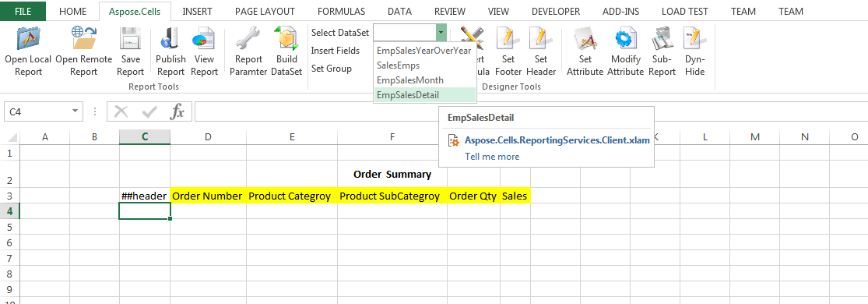Open Insert Function fx dialog
The height and width of the screenshot is (304, 868).
click(x=177, y=111)
